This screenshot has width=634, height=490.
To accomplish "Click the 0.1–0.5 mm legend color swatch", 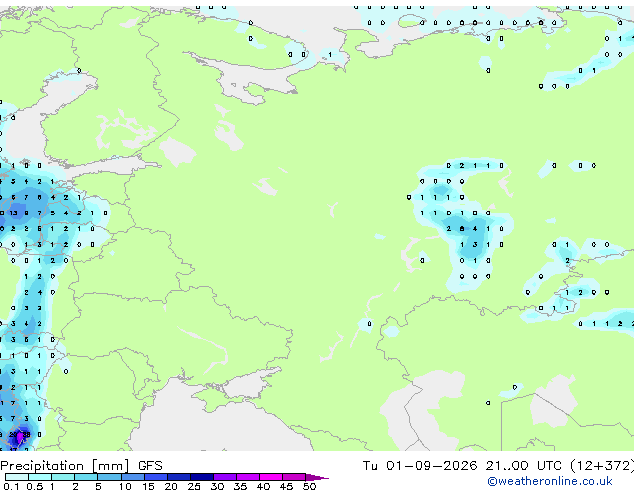I will pyautogui.click(x=17, y=477).
